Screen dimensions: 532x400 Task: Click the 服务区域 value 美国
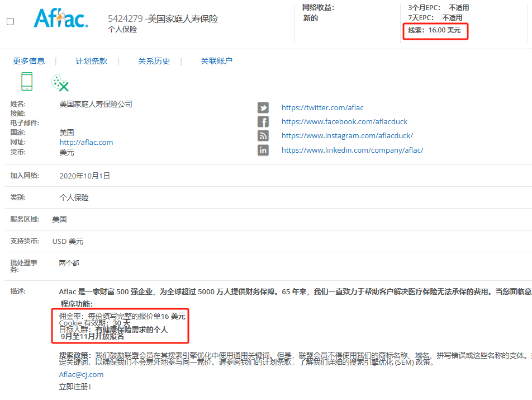pyautogui.click(x=60, y=219)
